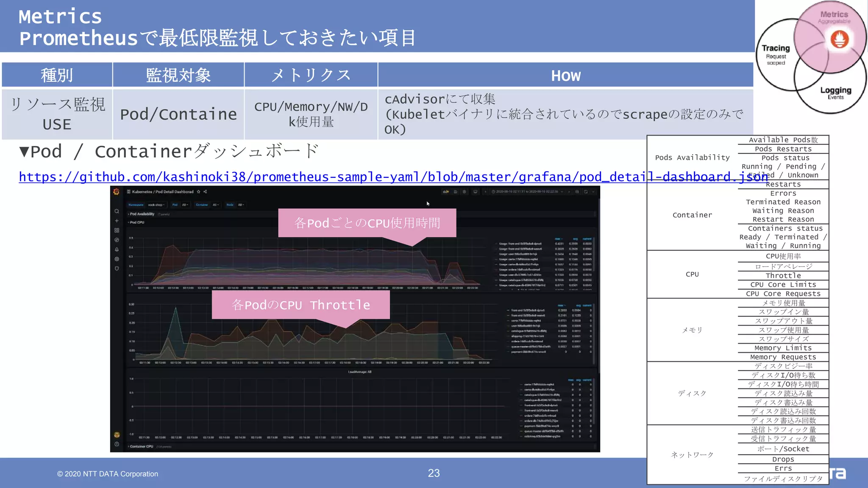Click the ポート/Socket metric row
868x488 pixels.
(783, 449)
